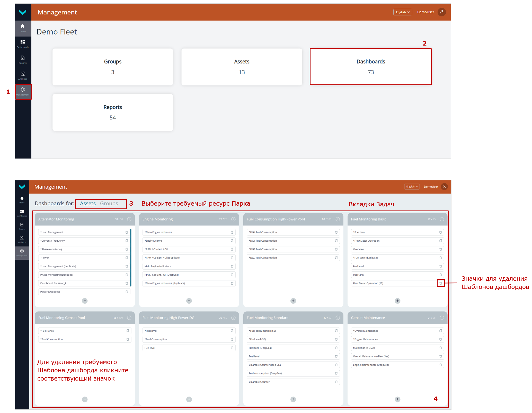This screenshot has height=413, width=532.
Task: Click copy icon for "*Load Management" dashboard
Action: pos(127,232)
